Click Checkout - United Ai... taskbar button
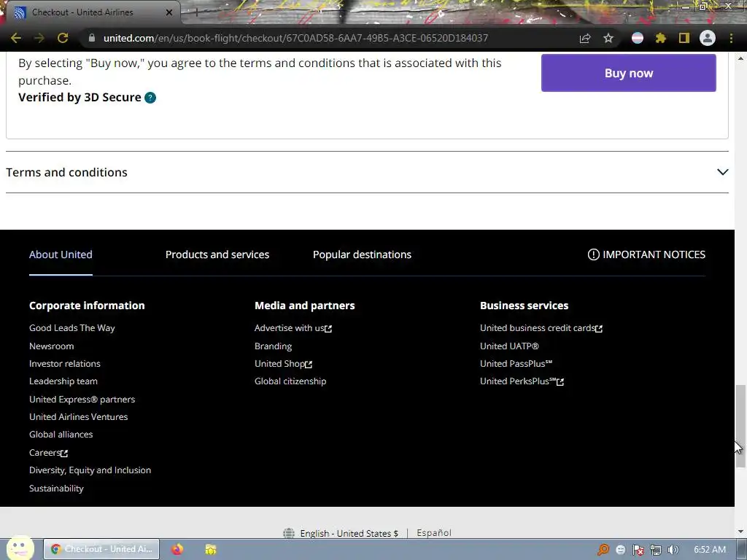 101,549
